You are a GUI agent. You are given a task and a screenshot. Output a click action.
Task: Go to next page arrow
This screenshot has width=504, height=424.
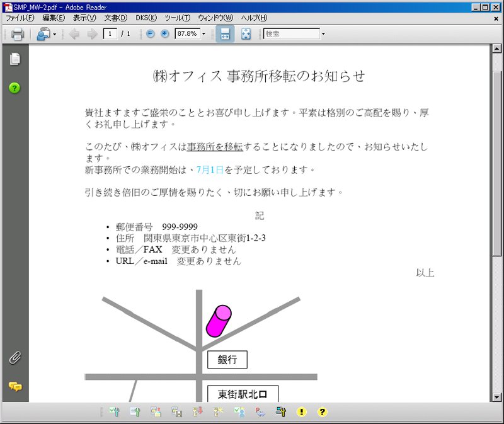[92, 34]
